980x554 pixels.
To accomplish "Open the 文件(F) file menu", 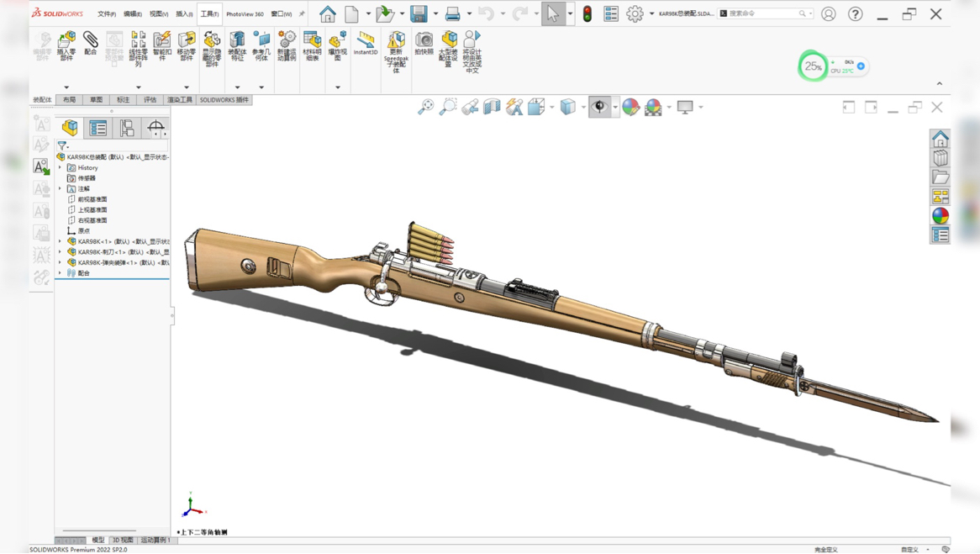I will point(107,13).
